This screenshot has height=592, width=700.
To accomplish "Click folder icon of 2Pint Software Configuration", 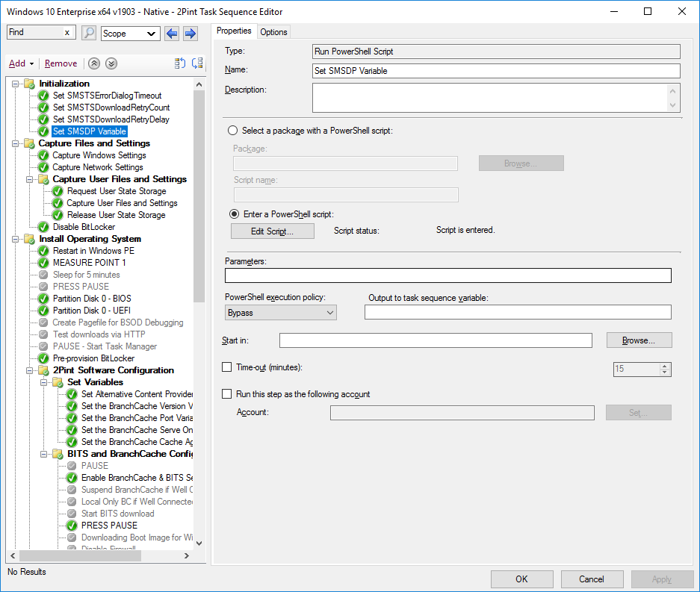I will 44,370.
